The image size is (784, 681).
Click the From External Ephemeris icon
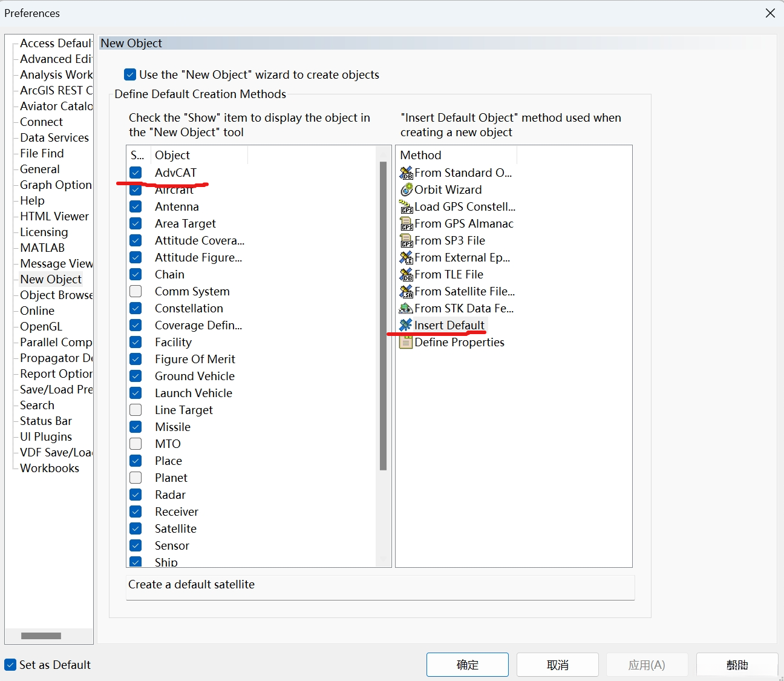click(406, 258)
